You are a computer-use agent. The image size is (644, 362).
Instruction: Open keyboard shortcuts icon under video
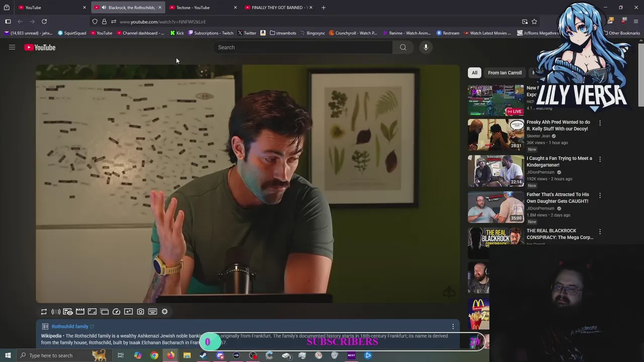tap(152, 312)
